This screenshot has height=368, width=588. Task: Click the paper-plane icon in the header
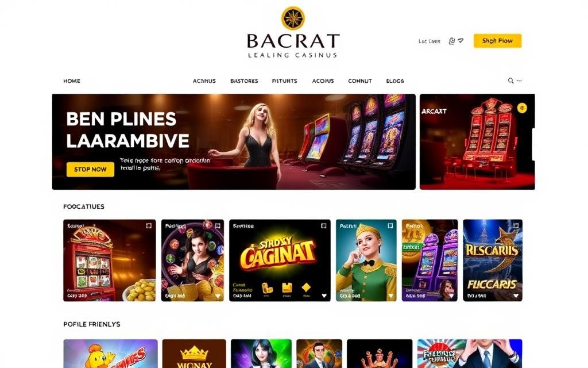click(461, 40)
